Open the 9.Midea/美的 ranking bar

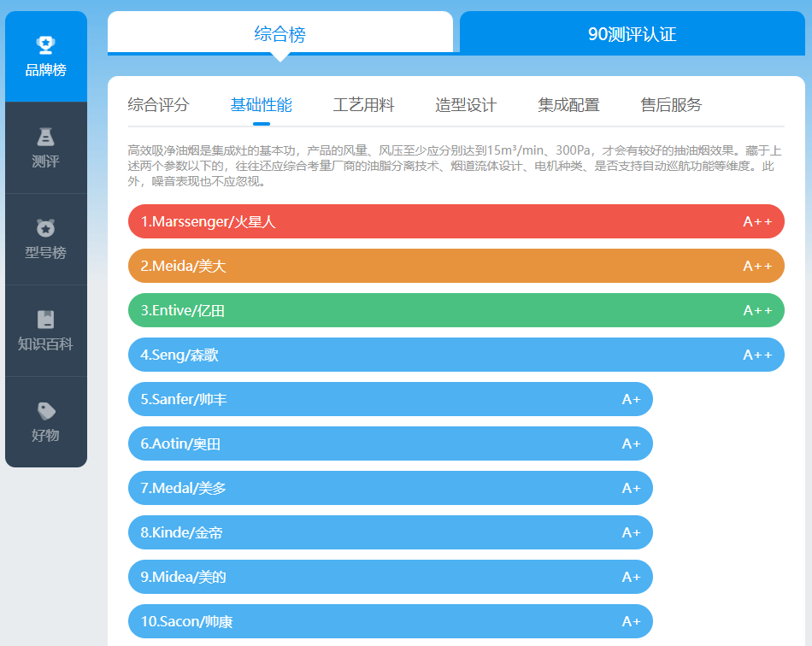[x=391, y=577]
